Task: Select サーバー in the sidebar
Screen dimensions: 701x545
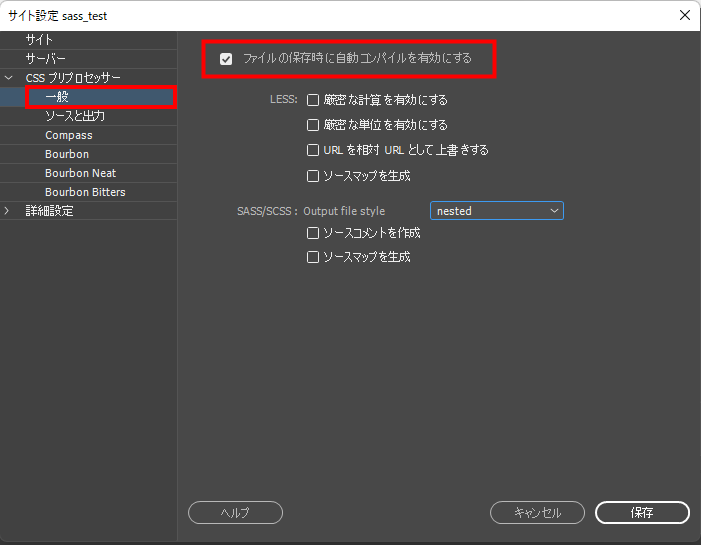Action: pos(46,59)
